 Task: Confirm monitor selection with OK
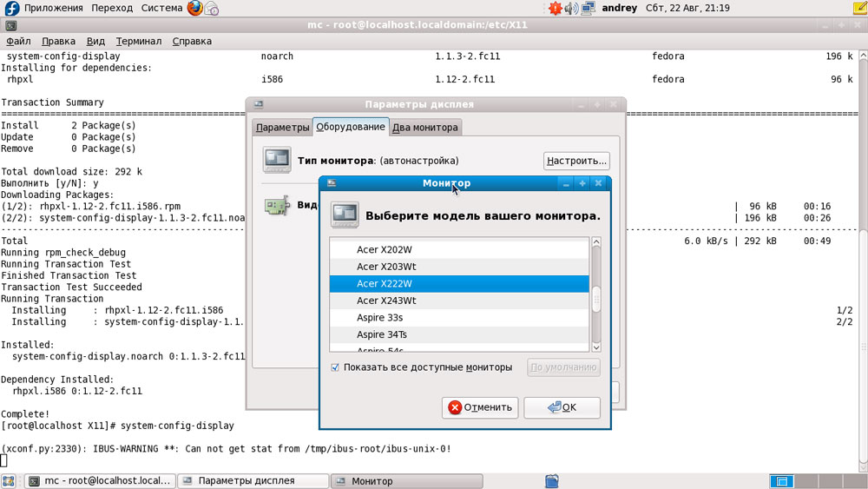(562, 407)
